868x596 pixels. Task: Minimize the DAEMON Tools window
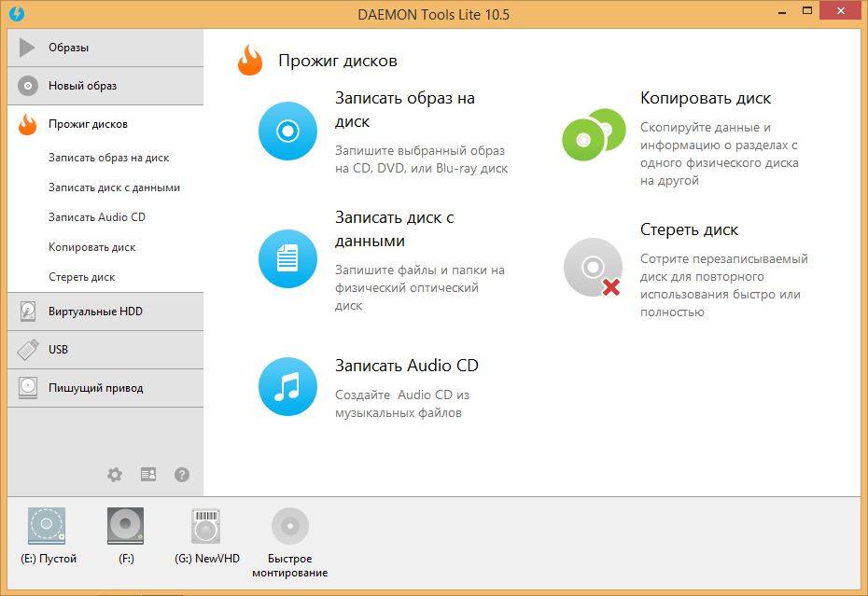point(782,11)
